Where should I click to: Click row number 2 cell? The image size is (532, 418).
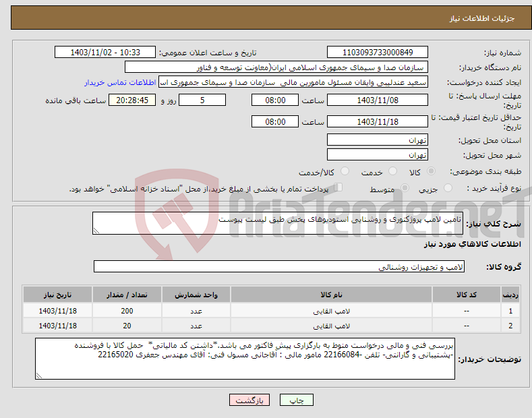tap(510, 326)
